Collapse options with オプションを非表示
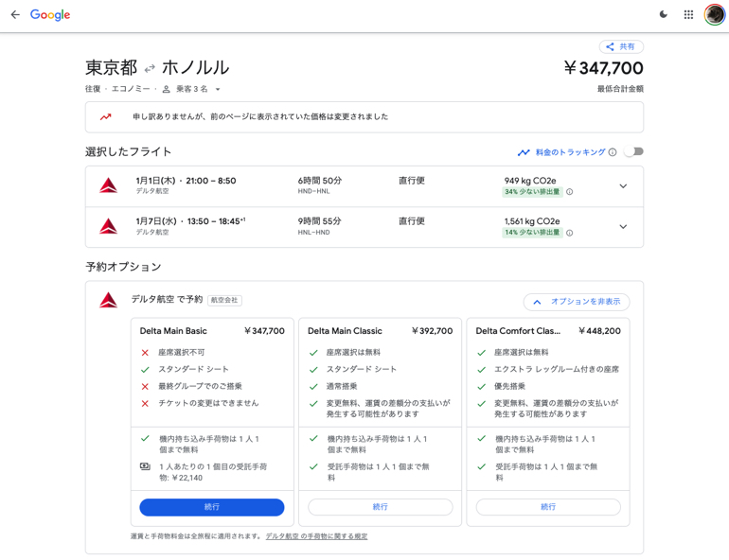 [577, 302]
